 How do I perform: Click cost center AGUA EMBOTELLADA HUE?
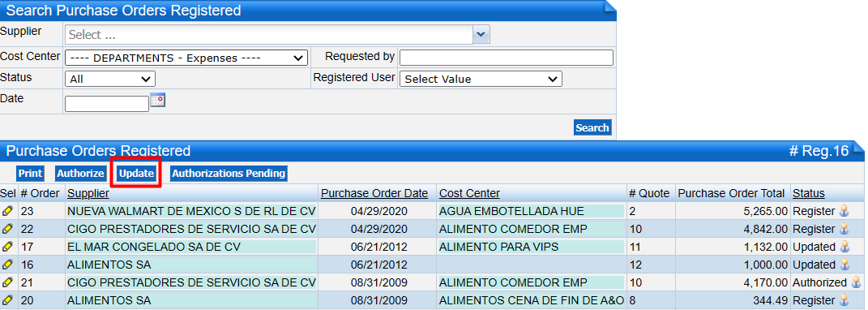click(511, 211)
